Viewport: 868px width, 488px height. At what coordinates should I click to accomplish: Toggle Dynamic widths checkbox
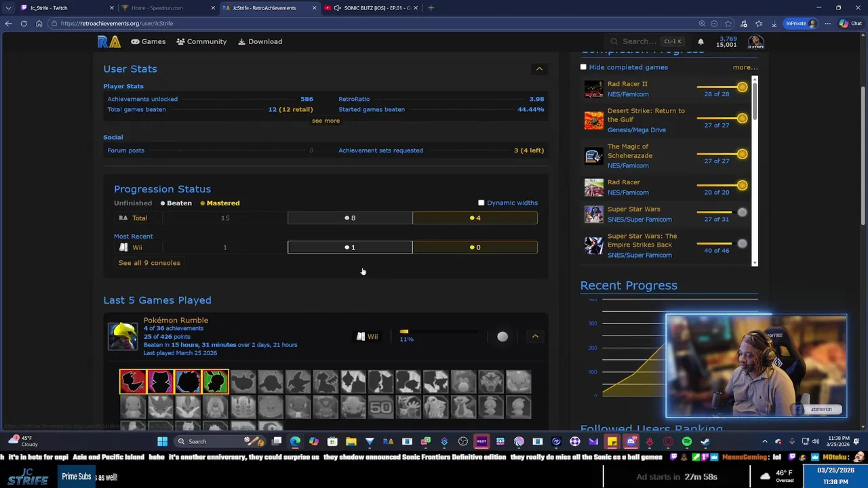(481, 203)
